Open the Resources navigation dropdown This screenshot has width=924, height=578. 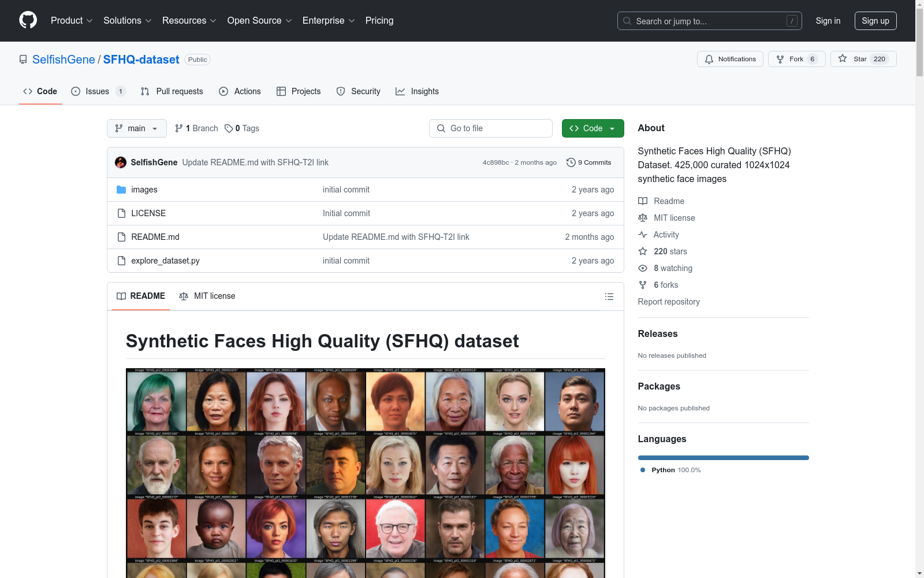(189, 20)
